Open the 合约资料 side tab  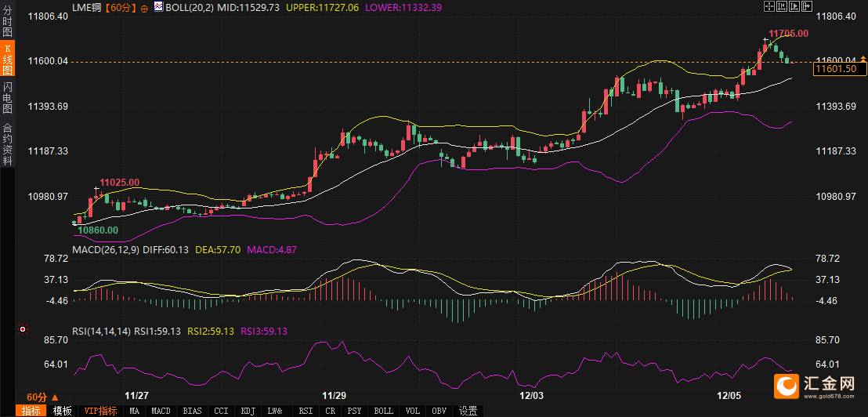tap(8, 143)
